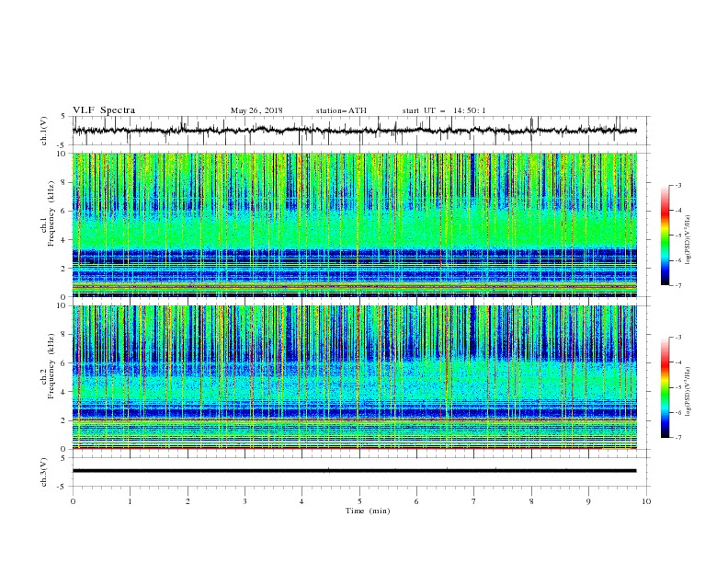The image size is (728, 563).
Task: Click the "VLF Spectra" title text
Action: (x=104, y=110)
